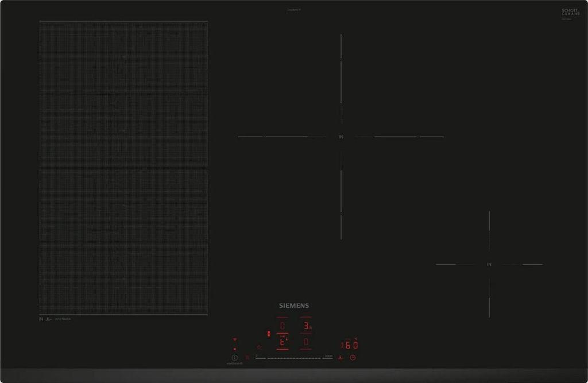Select the bottom-left zone display showing E
The width and height of the screenshot is (588, 383).
click(x=282, y=342)
